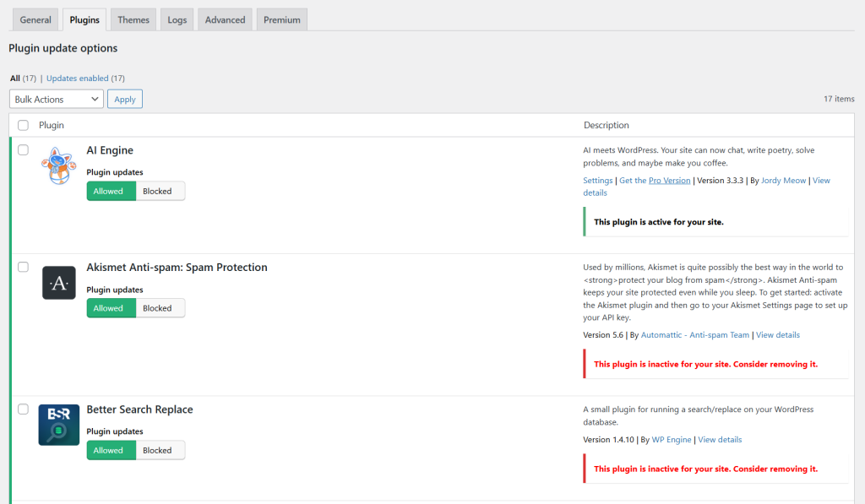Go to the Logs tab
The width and height of the screenshot is (865, 504).
coord(177,20)
